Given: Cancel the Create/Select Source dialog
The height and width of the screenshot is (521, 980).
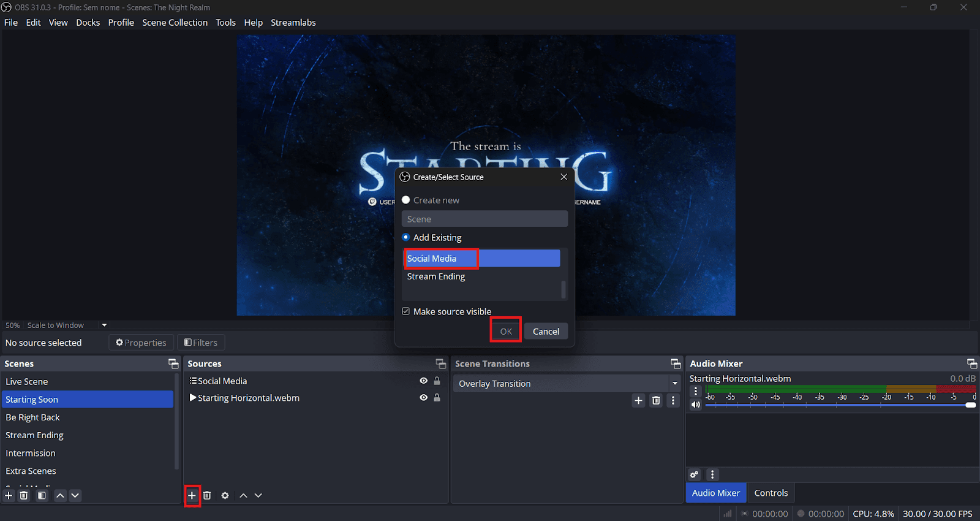Looking at the screenshot, I should pyautogui.click(x=546, y=331).
